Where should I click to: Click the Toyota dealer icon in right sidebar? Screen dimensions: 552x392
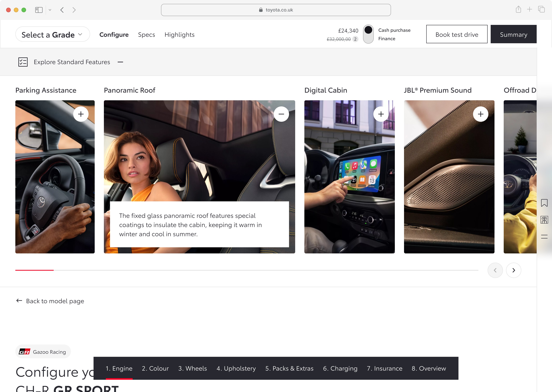point(544,220)
